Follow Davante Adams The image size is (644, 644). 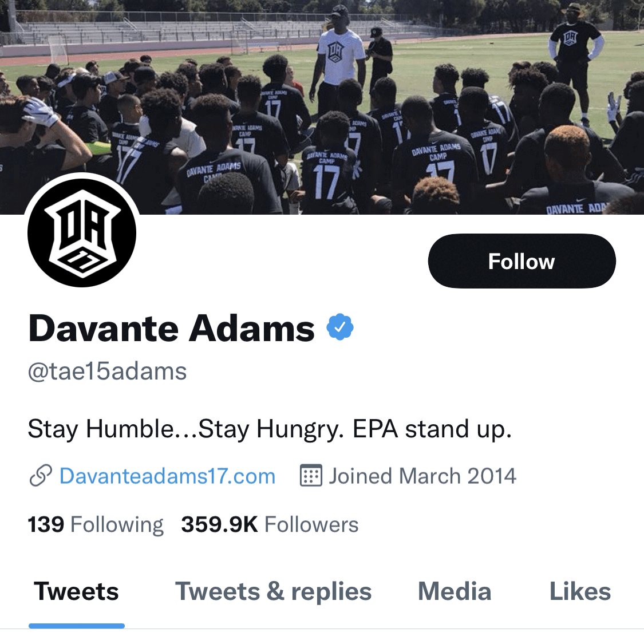click(x=521, y=261)
